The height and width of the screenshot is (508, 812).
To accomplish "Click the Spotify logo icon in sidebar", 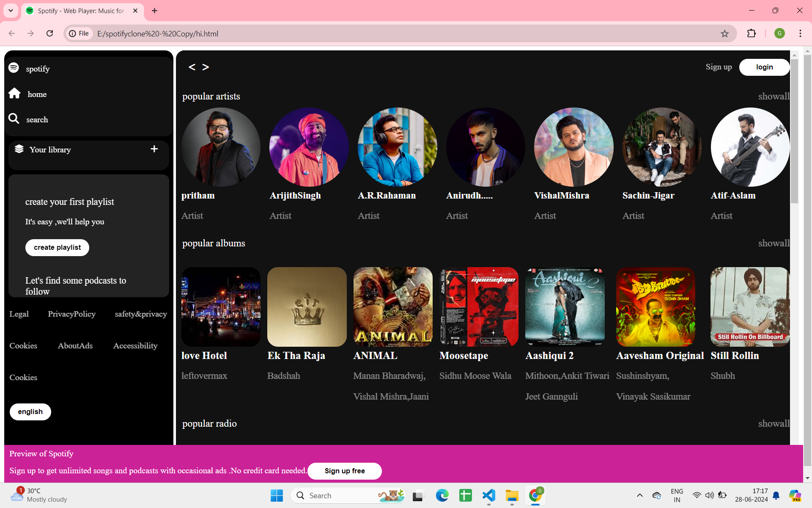I will click(x=14, y=68).
